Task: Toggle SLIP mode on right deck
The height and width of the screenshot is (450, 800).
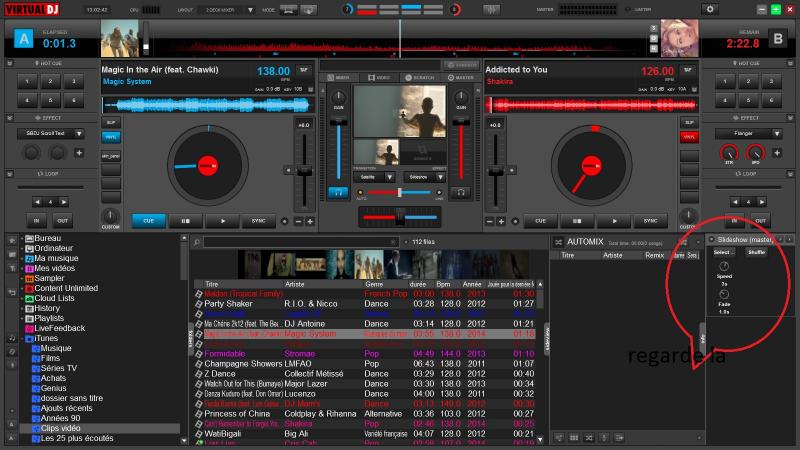Action: point(688,122)
